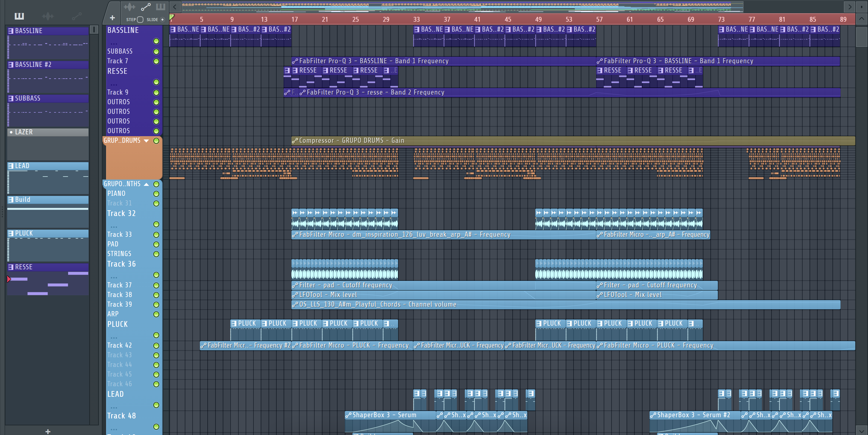Viewport: 868px width, 435px height.
Task: Select the LEAD pattern icon in the picker
Action: pos(11,166)
